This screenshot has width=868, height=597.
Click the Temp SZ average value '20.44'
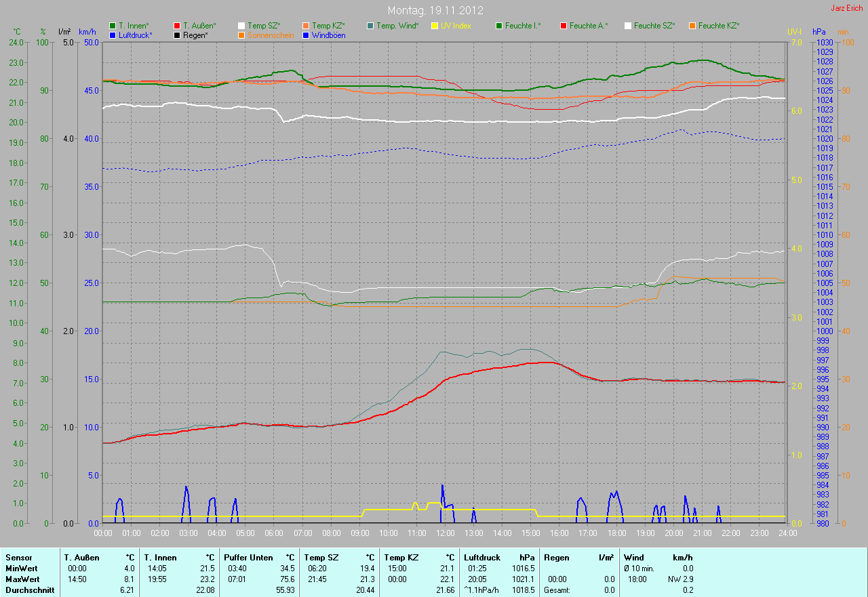(x=365, y=590)
